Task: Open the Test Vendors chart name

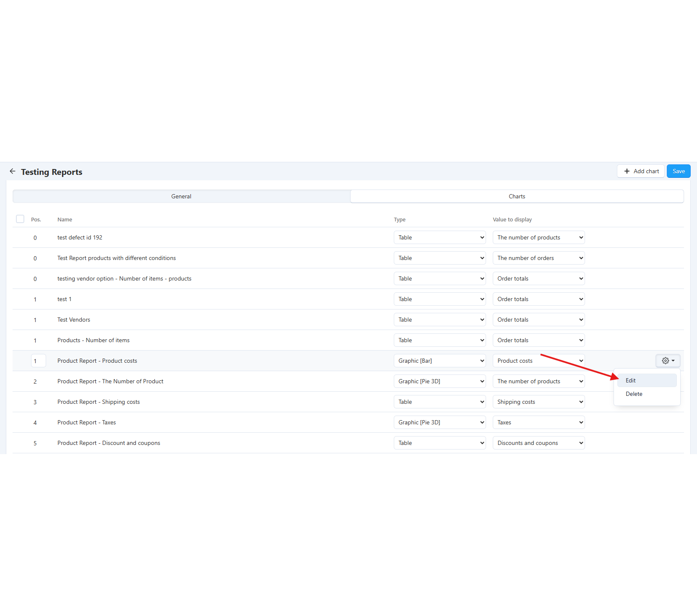Action: [74, 320]
